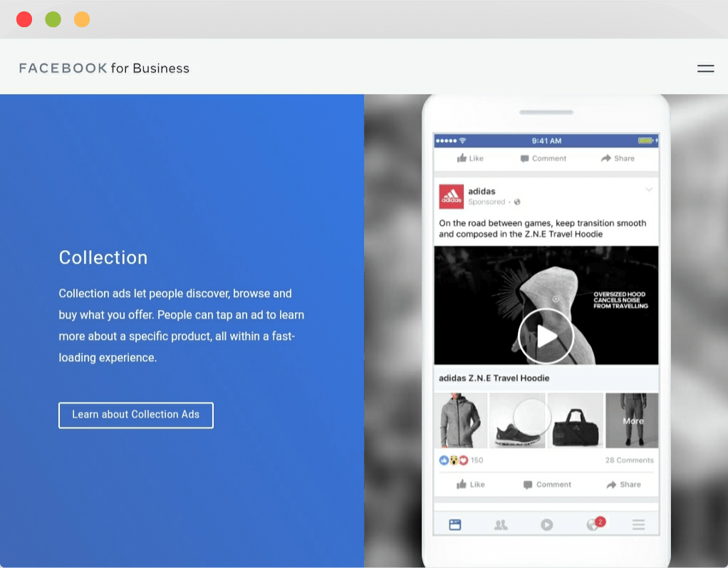Open the phone's bottom menu icon

pyautogui.click(x=638, y=525)
